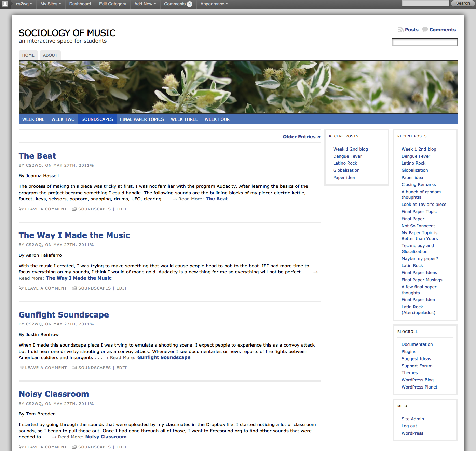Expand the cs2wq dropdown in admin bar

click(x=24, y=4)
